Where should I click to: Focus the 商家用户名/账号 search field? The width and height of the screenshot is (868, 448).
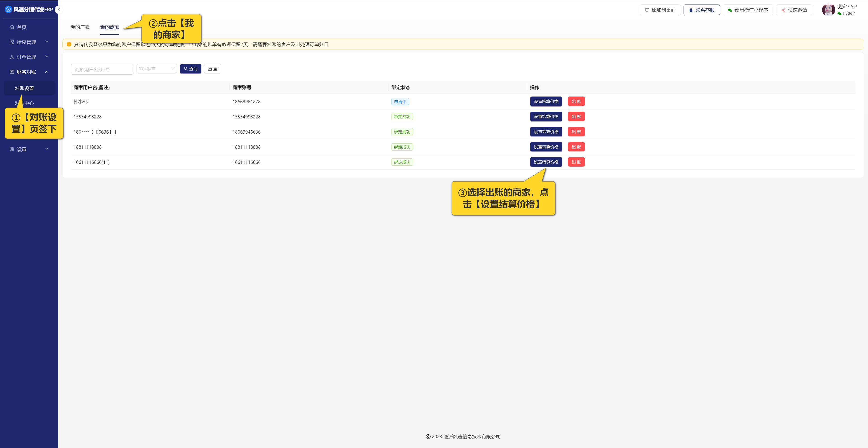point(102,69)
